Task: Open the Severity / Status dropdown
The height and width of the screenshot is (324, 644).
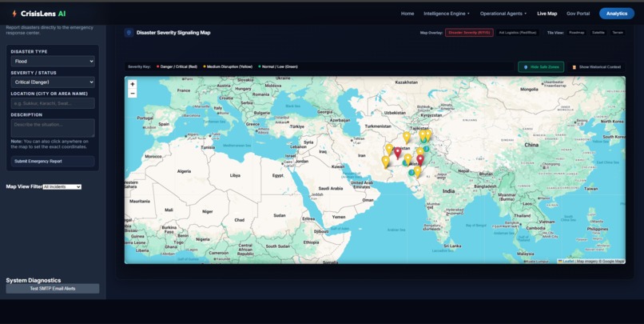Action: [x=53, y=82]
